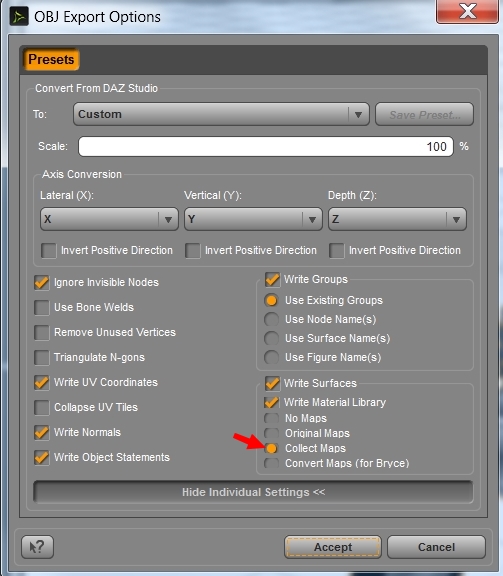Viewport: 503px width, 576px height.
Task: Click the Scale percentage input field
Action: pyautogui.click(x=266, y=147)
